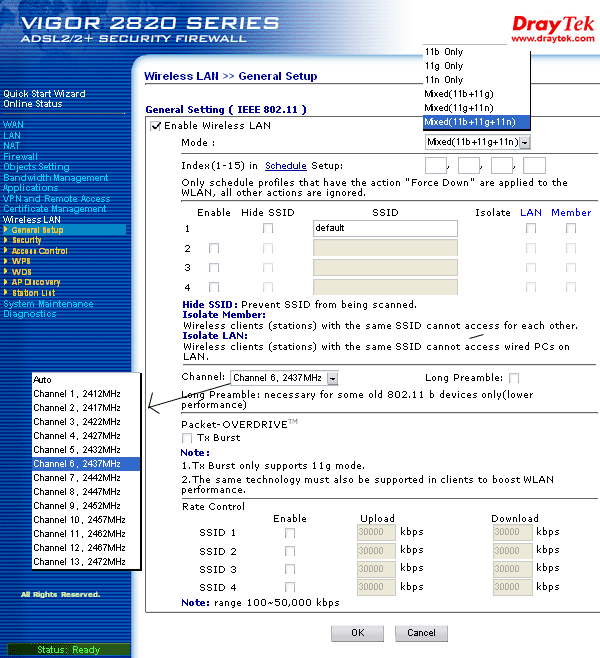Open the Channel dropdown arrow
The image size is (600, 658).
[x=332, y=379]
